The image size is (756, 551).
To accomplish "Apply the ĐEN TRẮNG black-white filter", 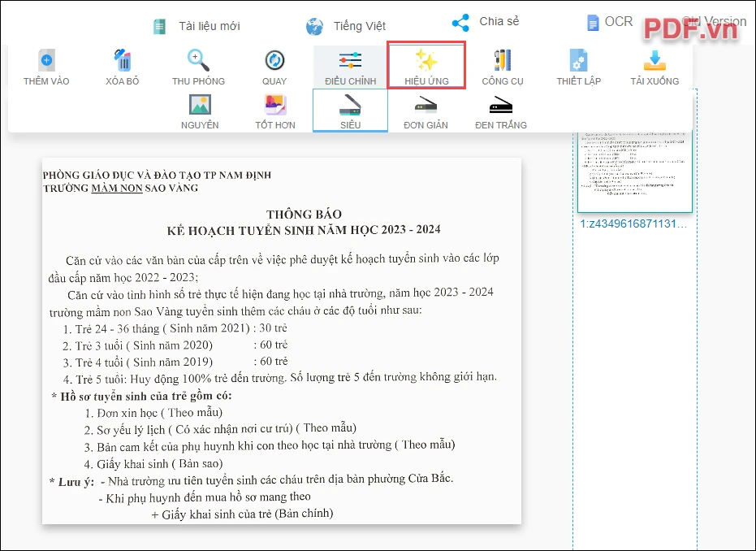I will (x=501, y=111).
